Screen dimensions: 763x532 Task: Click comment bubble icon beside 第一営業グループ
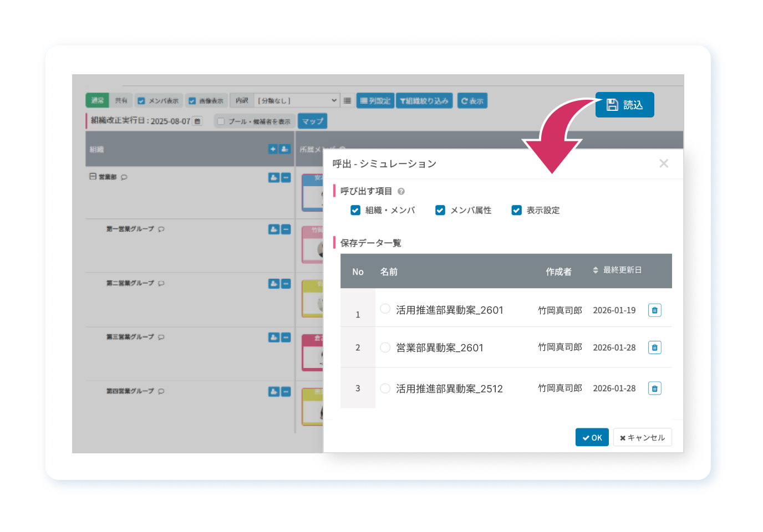click(161, 229)
